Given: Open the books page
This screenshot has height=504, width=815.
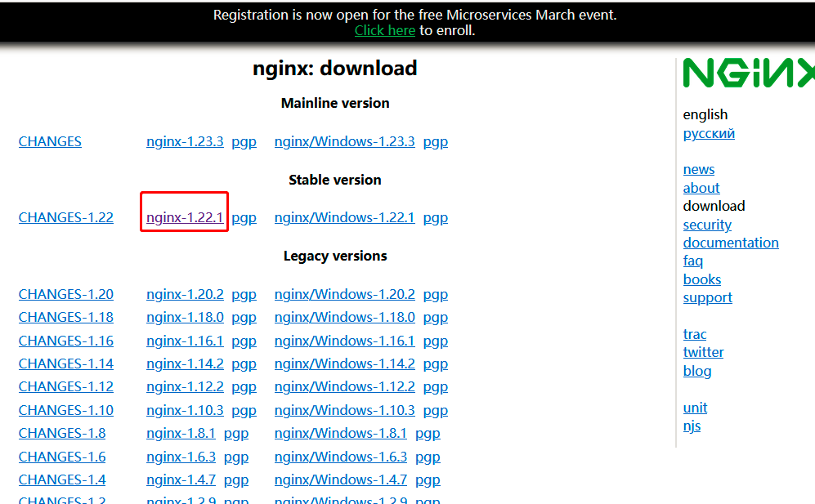Looking at the screenshot, I should 701,279.
